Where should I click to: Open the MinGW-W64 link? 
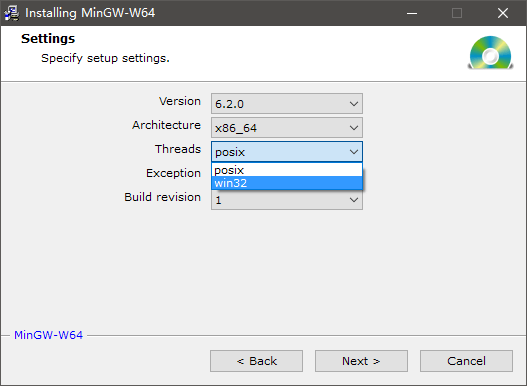click(x=48, y=335)
